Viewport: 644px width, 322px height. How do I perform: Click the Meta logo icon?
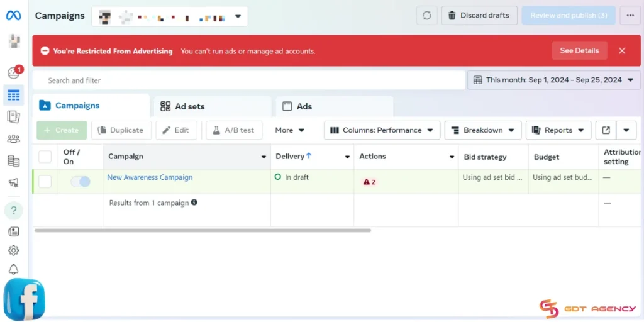click(14, 16)
